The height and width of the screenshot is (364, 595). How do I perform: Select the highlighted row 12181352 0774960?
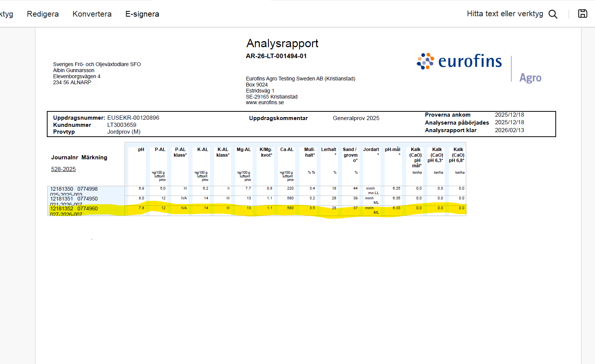click(74, 208)
